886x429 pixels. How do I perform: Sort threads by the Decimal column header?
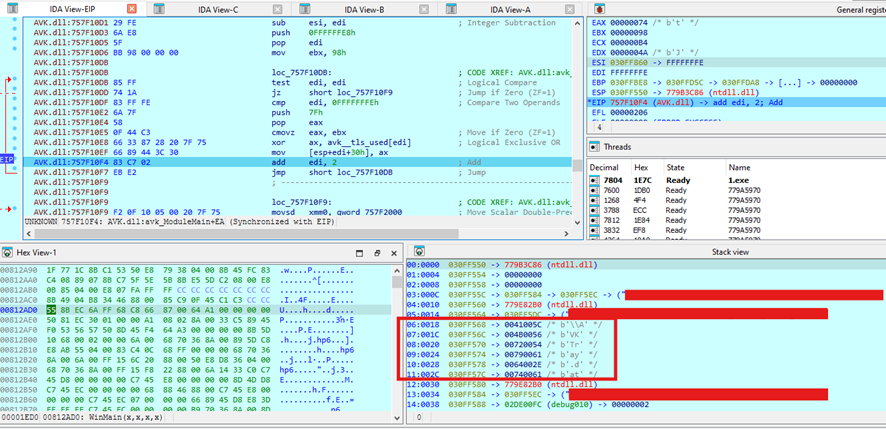pos(604,167)
